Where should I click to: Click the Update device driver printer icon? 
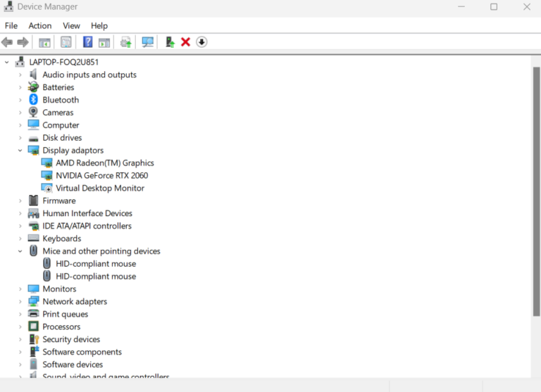click(x=126, y=42)
